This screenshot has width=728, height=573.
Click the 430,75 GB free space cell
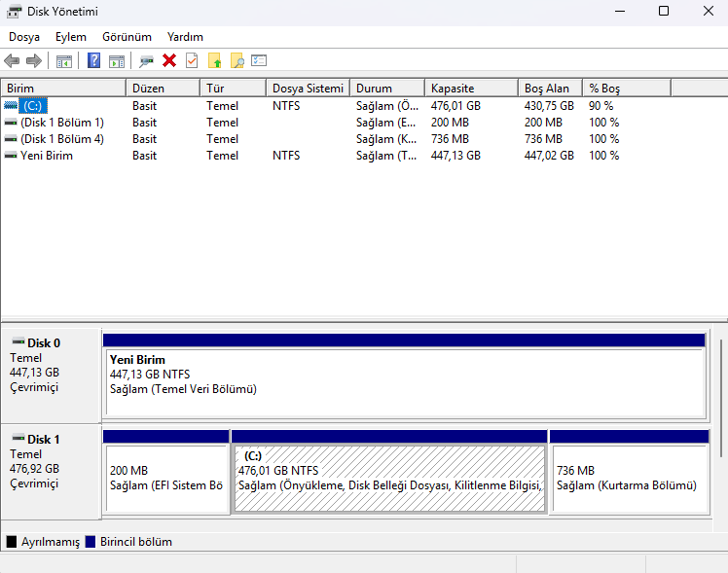(x=549, y=106)
